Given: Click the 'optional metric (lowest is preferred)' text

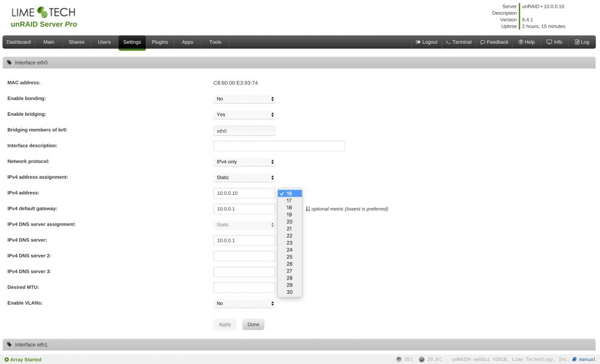Looking at the screenshot, I should pyautogui.click(x=350, y=209).
